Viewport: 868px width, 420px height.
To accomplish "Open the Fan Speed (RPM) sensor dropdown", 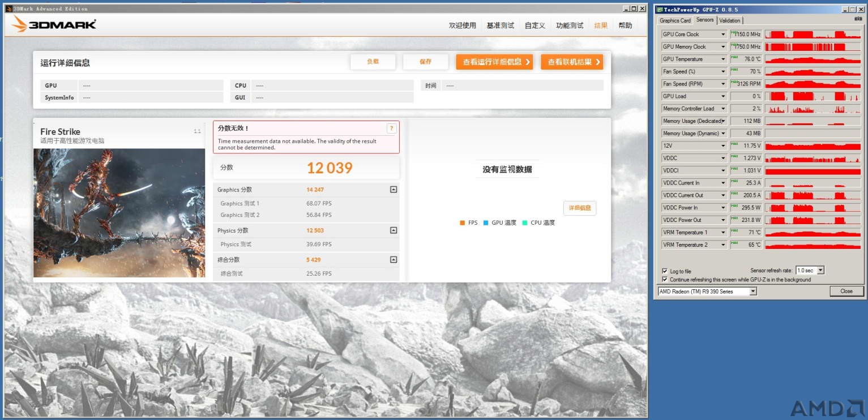I will pos(723,84).
